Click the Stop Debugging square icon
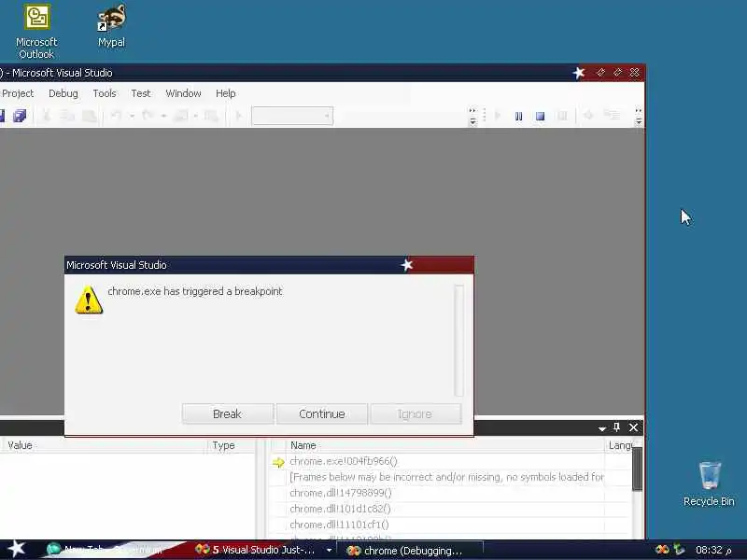The image size is (747, 560). [x=540, y=116]
